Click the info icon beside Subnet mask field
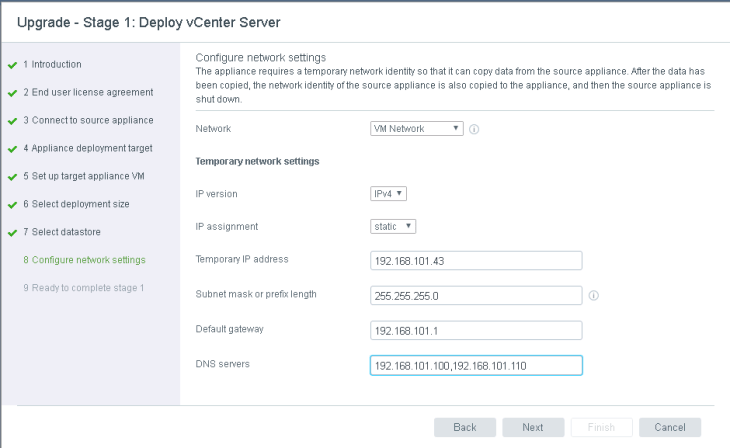 click(594, 296)
